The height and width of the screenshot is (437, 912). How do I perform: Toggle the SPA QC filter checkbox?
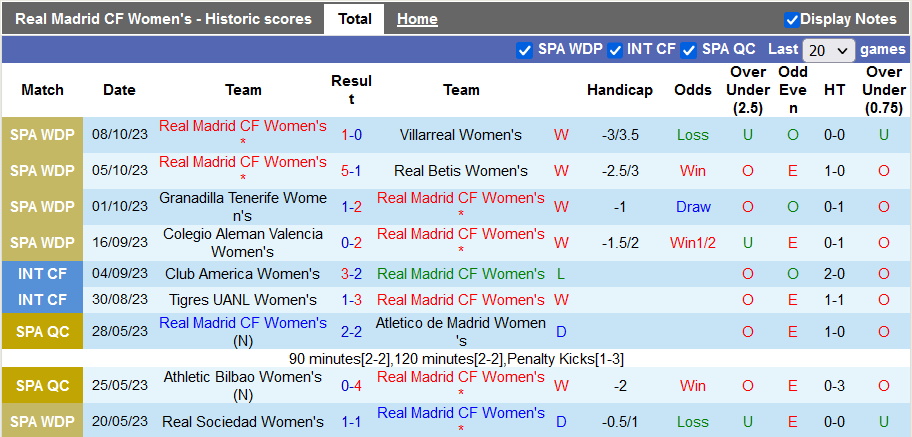(x=688, y=50)
